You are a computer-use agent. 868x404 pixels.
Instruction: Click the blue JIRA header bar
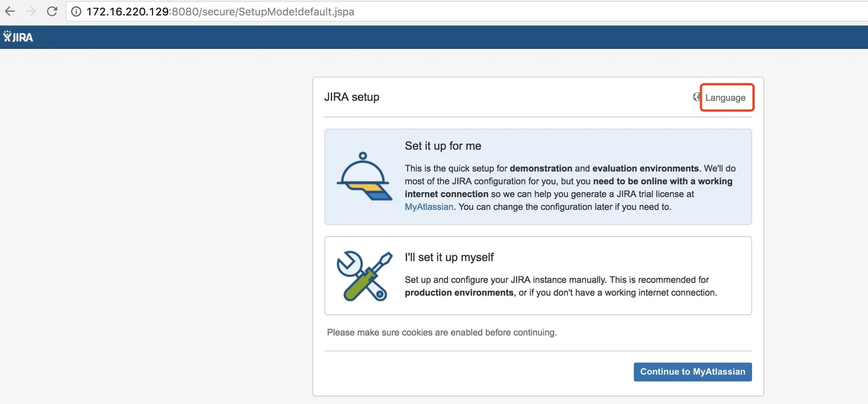pos(434,37)
